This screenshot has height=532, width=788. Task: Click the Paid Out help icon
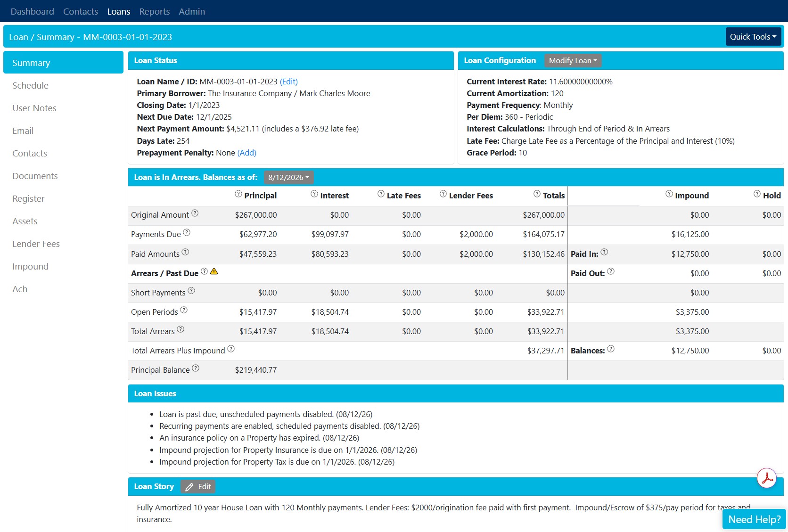click(611, 272)
